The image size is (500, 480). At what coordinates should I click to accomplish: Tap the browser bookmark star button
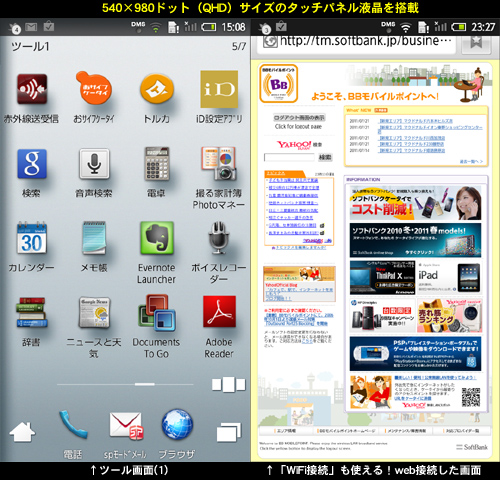pos(476,43)
